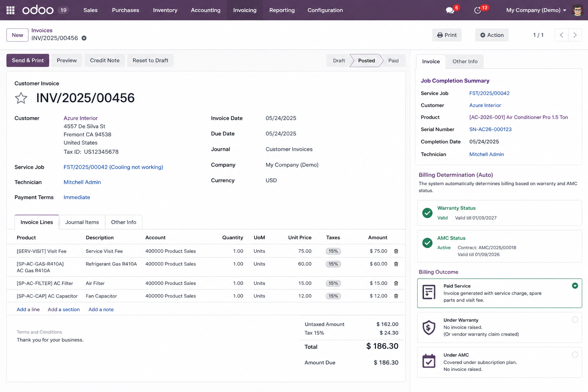Click the Total value $ 186.30

[x=382, y=346]
